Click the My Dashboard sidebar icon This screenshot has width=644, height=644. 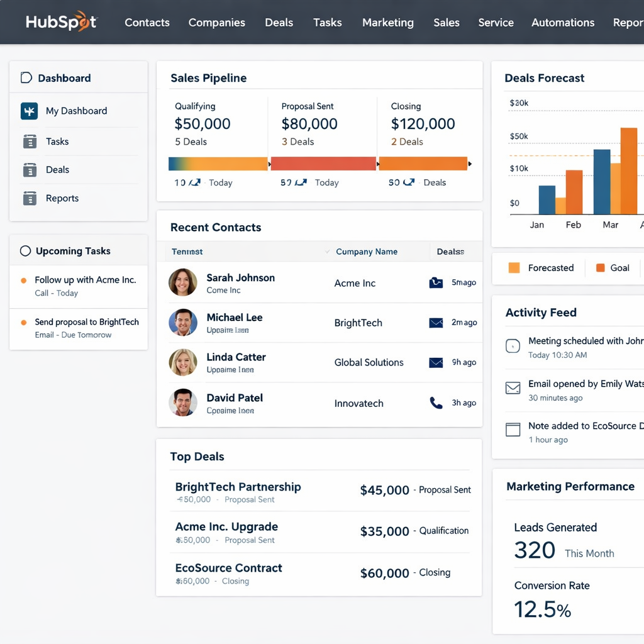pyautogui.click(x=29, y=111)
